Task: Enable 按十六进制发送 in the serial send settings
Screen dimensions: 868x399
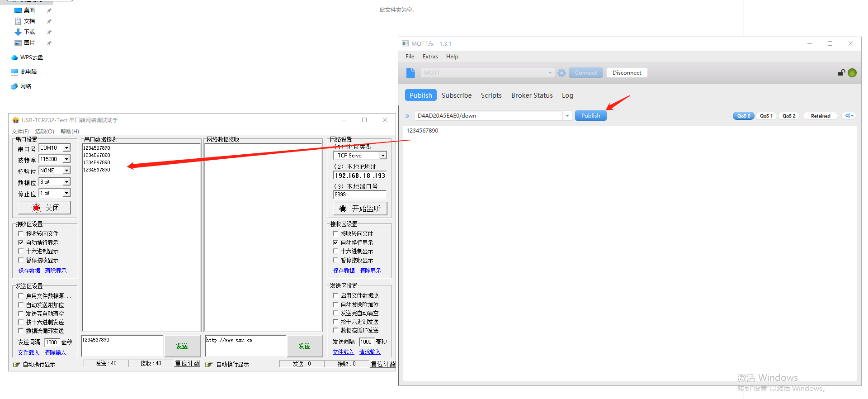Action: 21,322
